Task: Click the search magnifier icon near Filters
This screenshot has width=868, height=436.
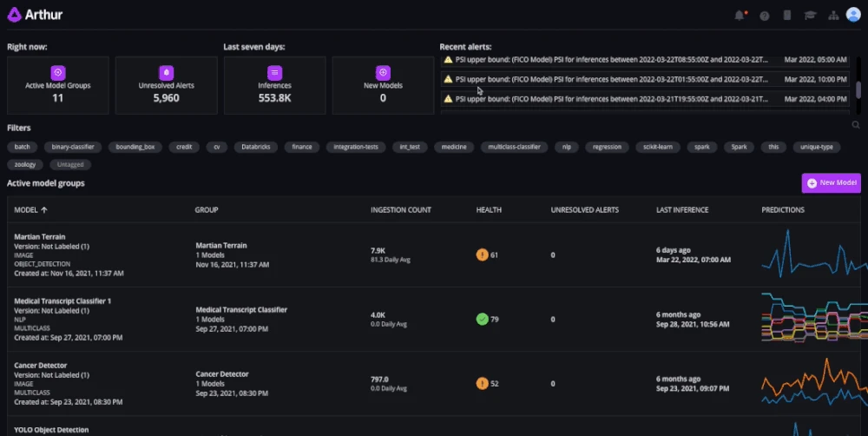Action: click(x=856, y=125)
